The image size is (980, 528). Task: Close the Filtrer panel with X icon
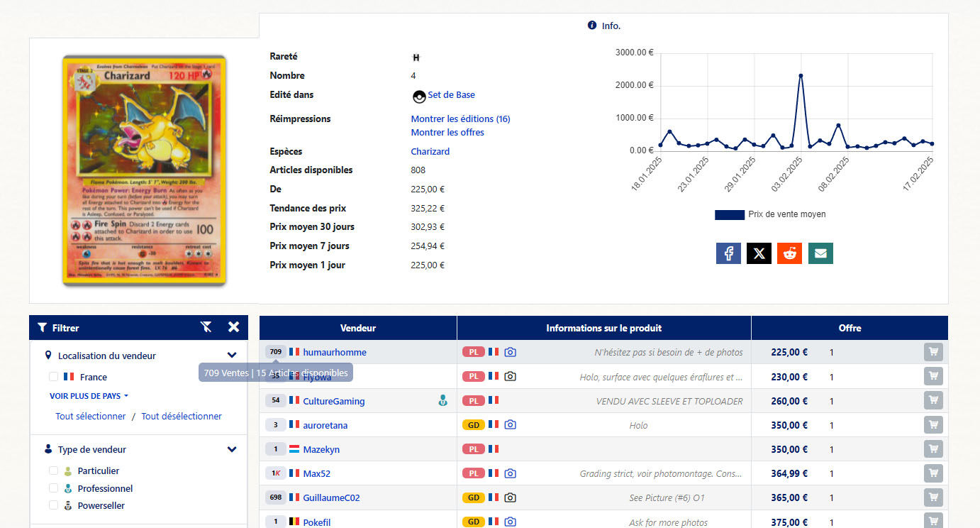click(233, 327)
